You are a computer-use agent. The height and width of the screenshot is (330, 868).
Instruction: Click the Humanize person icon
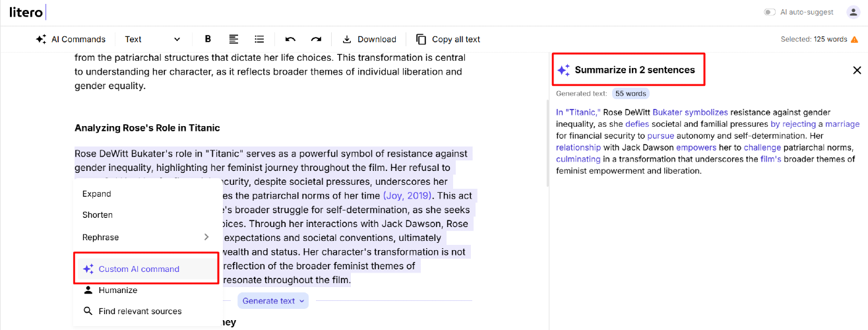[88, 290]
